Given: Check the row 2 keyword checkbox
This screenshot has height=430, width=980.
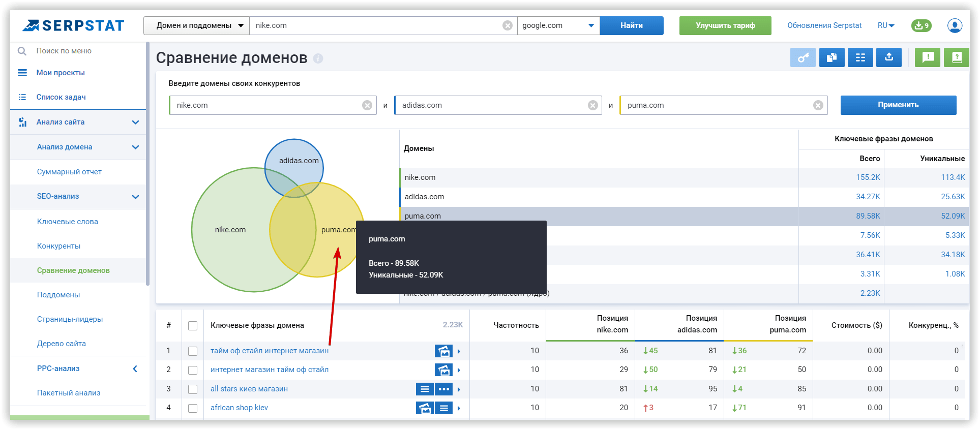Looking at the screenshot, I should [193, 370].
